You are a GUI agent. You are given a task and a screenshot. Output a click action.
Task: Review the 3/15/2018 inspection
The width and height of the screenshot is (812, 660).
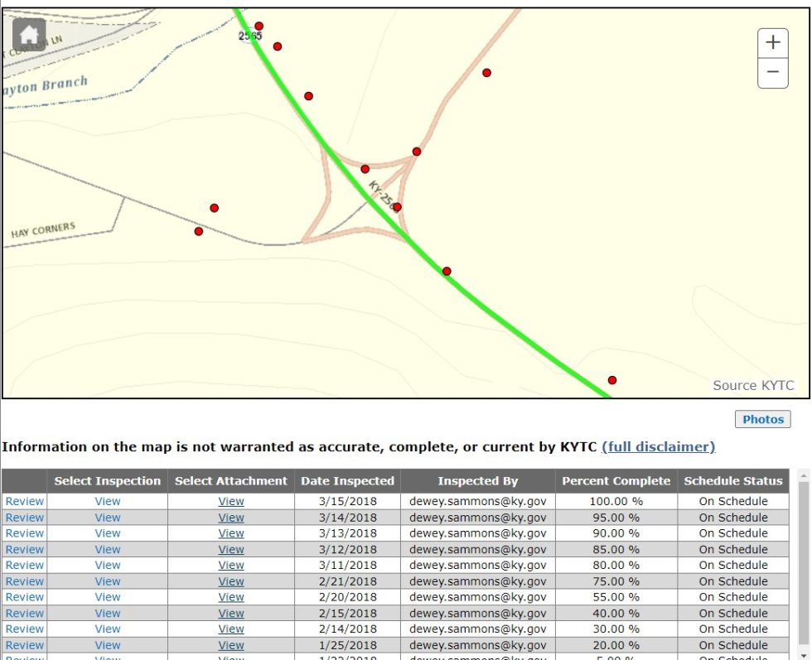[24, 501]
